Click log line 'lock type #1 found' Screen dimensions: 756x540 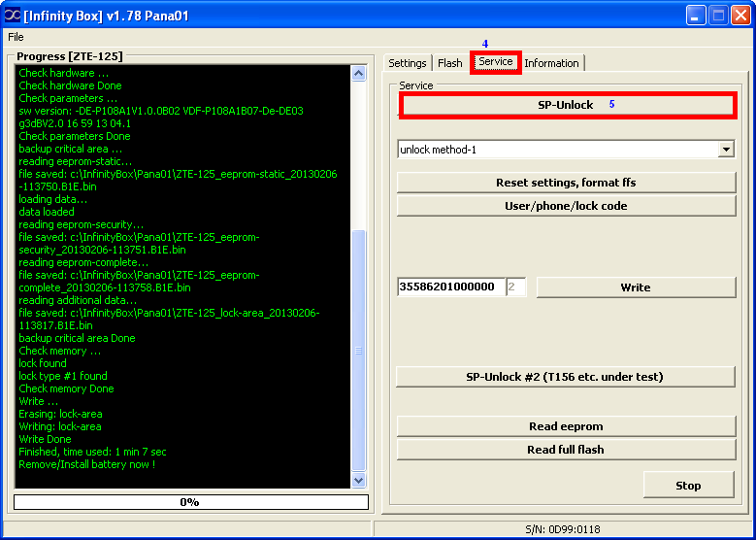click(63, 376)
